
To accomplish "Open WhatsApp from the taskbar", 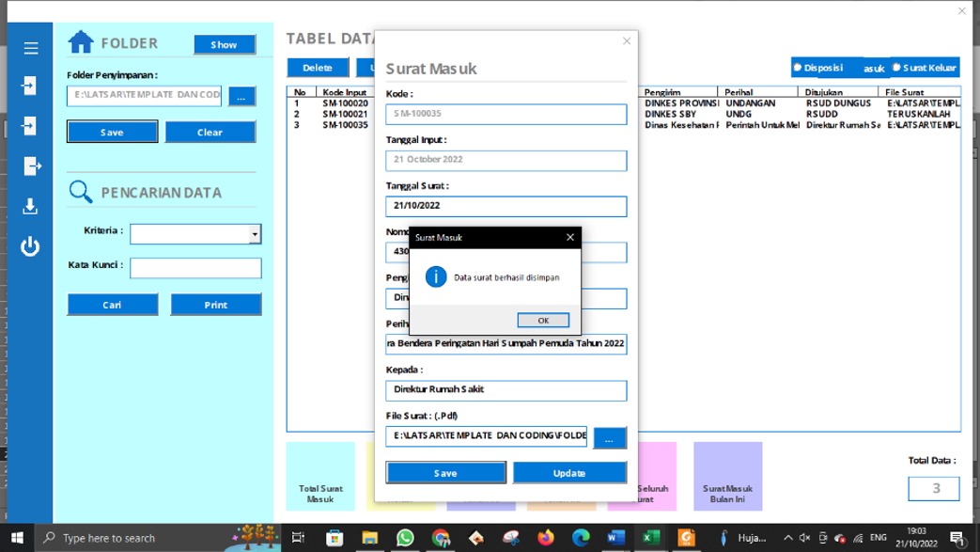I will (405, 538).
